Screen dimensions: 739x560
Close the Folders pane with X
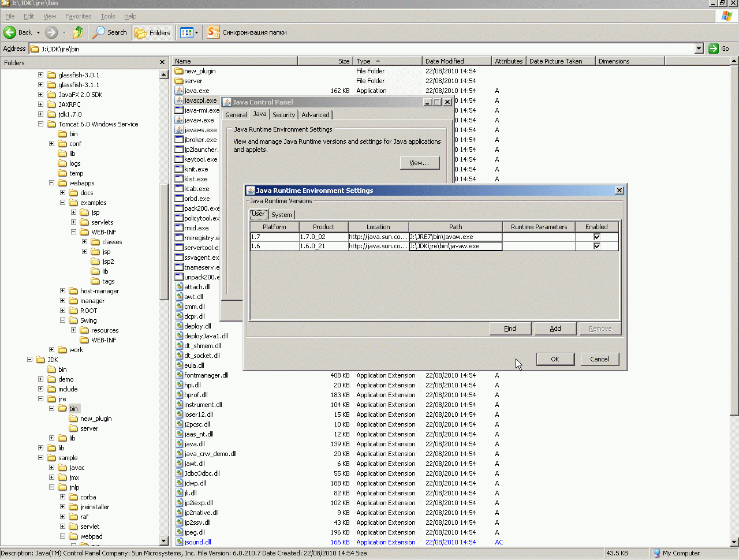pyautogui.click(x=162, y=62)
